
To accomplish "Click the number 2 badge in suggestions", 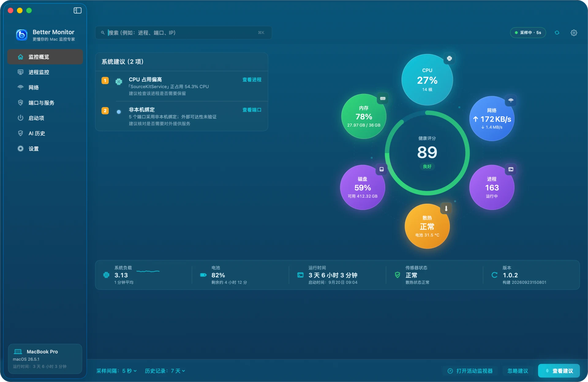I will [x=105, y=111].
